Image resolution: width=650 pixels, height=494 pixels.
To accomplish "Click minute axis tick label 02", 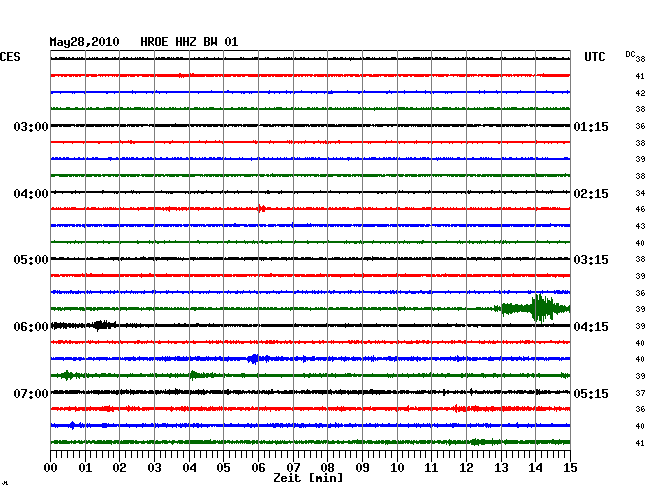I will [x=119, y=467].
